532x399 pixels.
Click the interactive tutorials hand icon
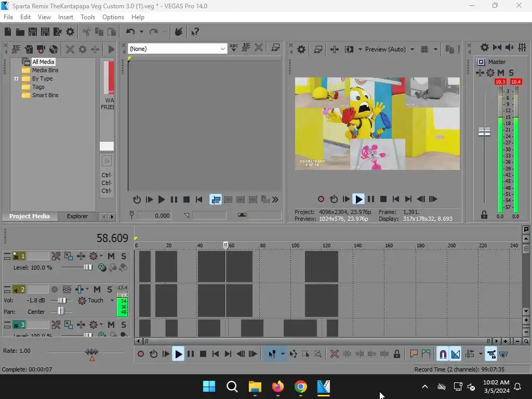point(179,32)
